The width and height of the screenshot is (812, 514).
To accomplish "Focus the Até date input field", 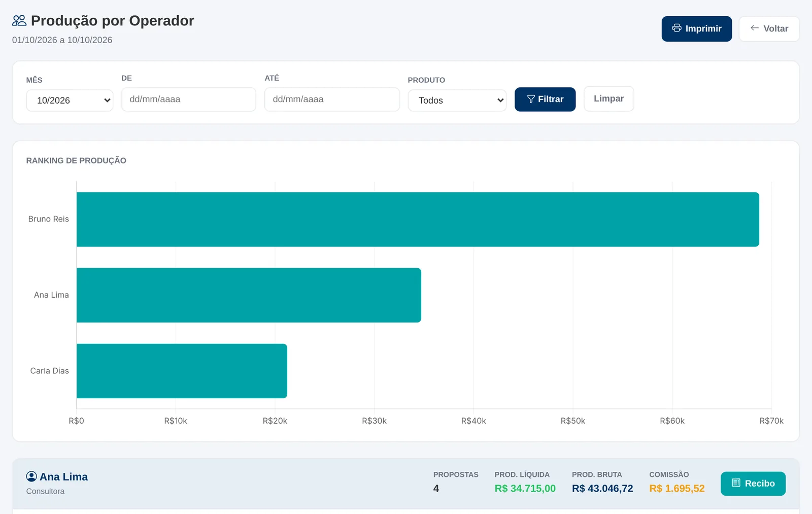I will [332, 99].
